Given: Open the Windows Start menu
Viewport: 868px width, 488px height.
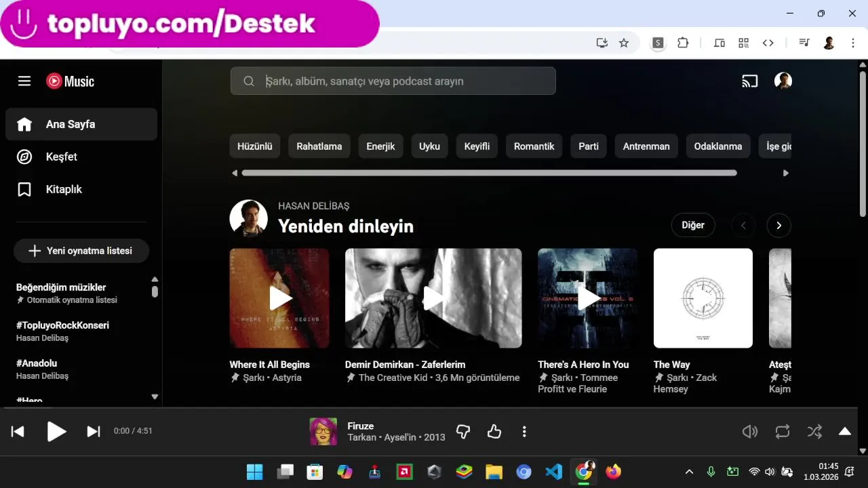Looking at the screenshot, I should coord(255,472).
